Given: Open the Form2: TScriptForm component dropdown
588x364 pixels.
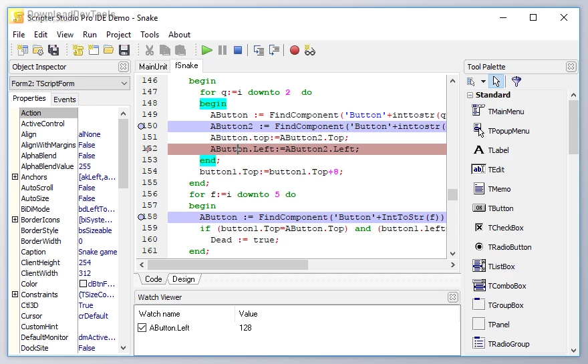Looking at the screenshot, I should 125,83.
